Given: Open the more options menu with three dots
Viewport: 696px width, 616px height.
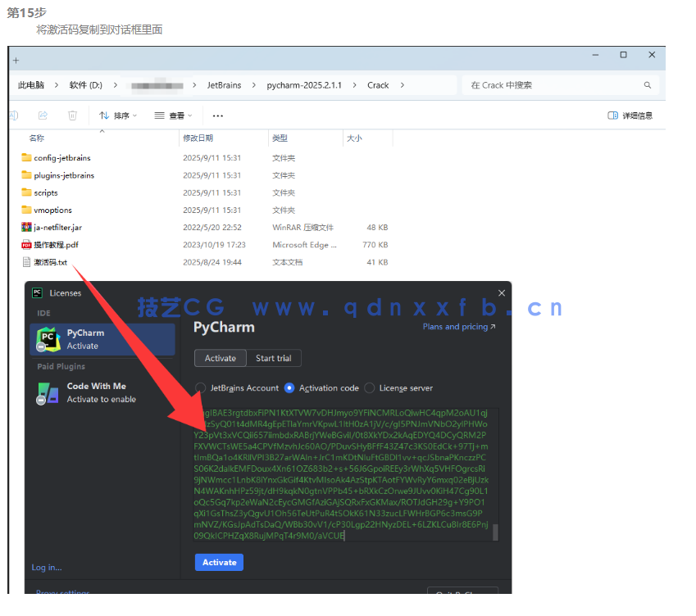Looking at the screenshot, I should 216,115.
